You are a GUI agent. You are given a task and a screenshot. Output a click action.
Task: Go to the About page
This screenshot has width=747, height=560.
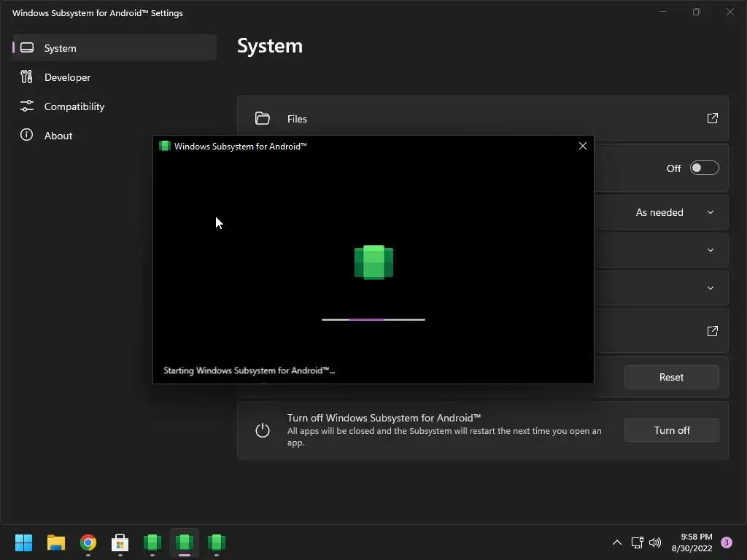[x=115, y=135]
